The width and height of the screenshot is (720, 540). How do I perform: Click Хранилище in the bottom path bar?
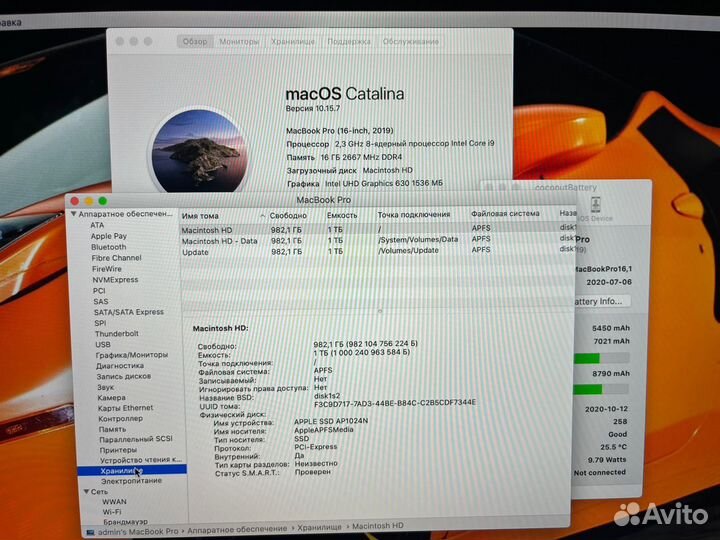pyautogui.click(x=319, y=527)
